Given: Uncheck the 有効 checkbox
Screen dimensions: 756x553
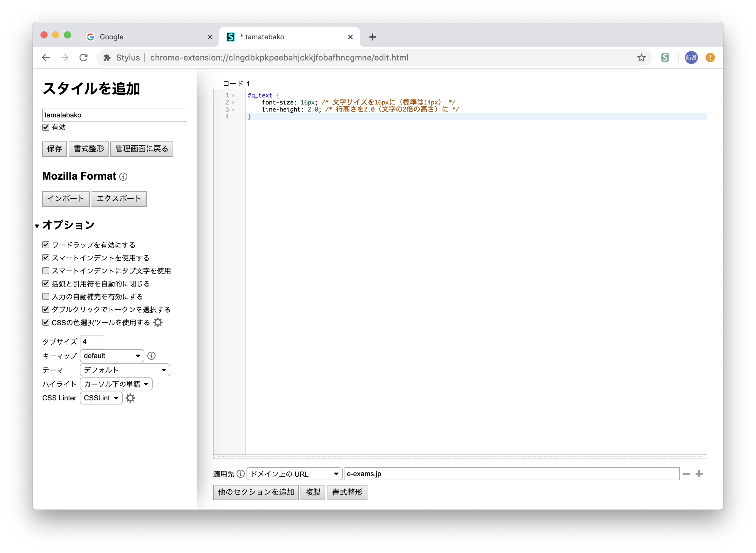Looking at the screenshot, I should (x=46, y=127).
